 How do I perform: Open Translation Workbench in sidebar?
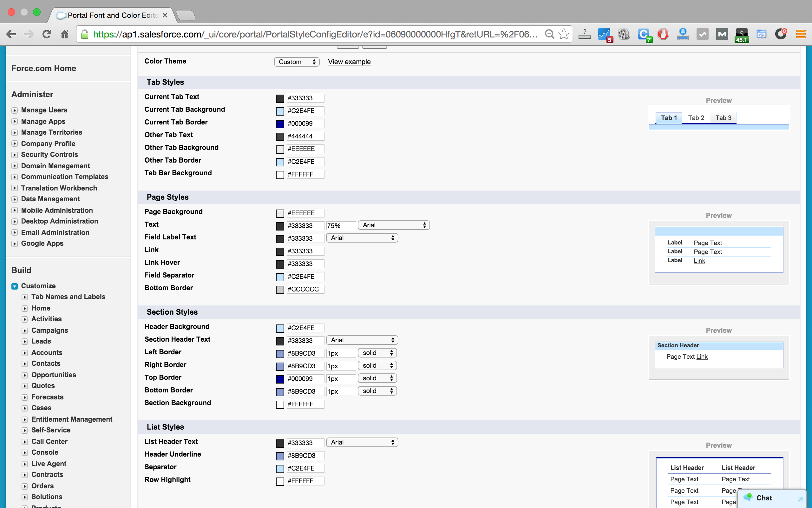tap(59, 188)
